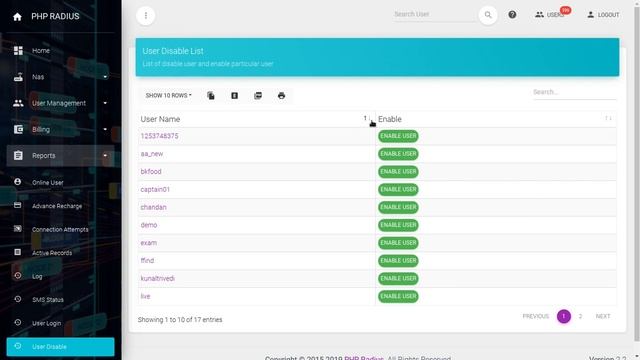Sort by the User Name column header
Viewport: 640px width, 360px height.
tap(256, 119)
